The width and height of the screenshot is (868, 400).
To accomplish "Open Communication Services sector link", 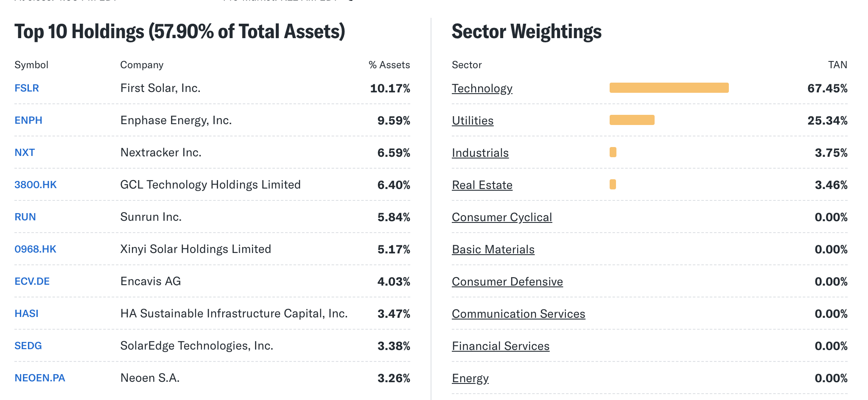I will (518, 314).
